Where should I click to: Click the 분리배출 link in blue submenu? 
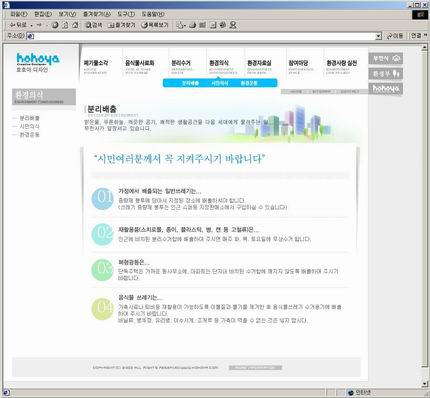tap(190, 83)
